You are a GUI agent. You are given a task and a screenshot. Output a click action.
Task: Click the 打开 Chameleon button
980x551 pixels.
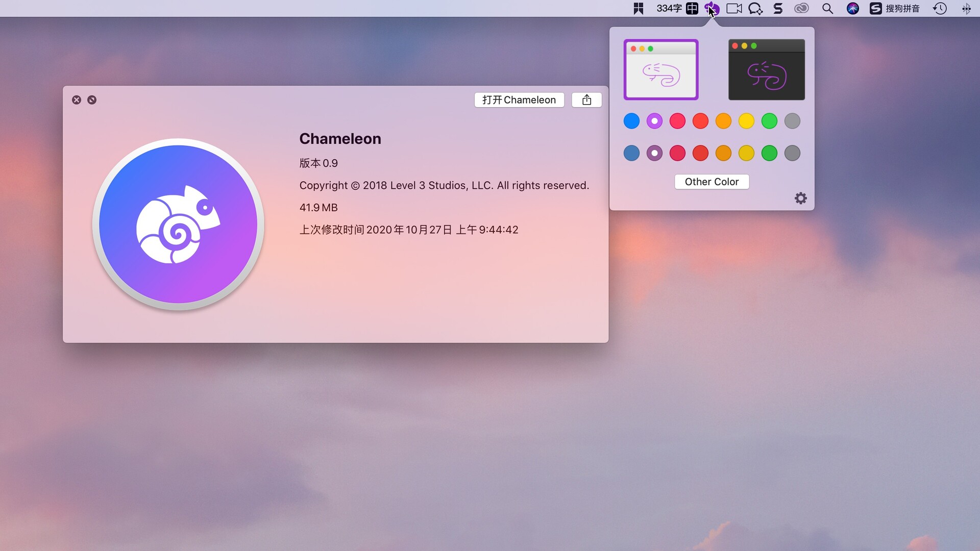[x=519, y=100]
